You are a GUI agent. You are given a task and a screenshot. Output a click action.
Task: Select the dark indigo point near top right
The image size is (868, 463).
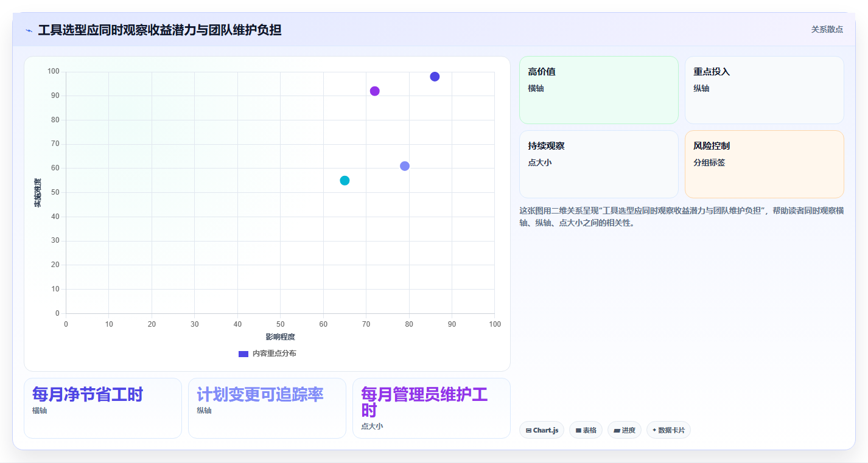coord(435,77)
